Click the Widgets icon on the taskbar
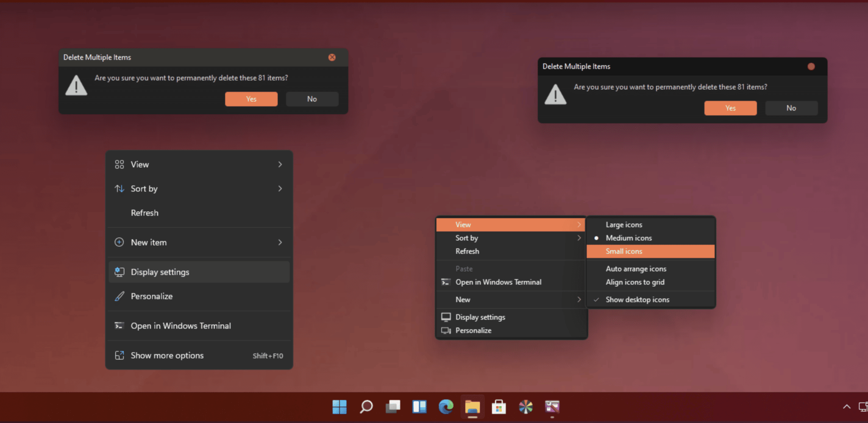This screenshot has height=423, width=868. 419,406
